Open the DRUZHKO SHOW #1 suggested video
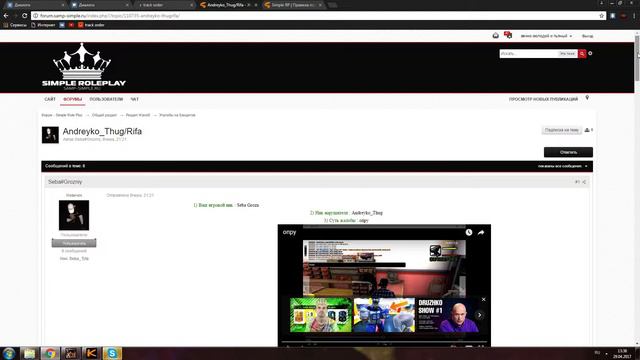The height and width of the screenshot is (360, 640). tap(448, 315)
